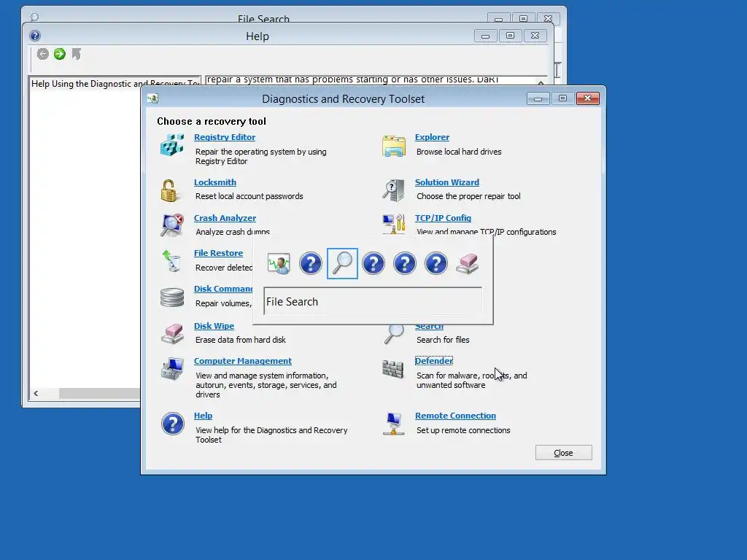Click the Crash Analyzer magnifier icon
The height and width of the screenshot is (560, 747).
(x=172, y=225)
